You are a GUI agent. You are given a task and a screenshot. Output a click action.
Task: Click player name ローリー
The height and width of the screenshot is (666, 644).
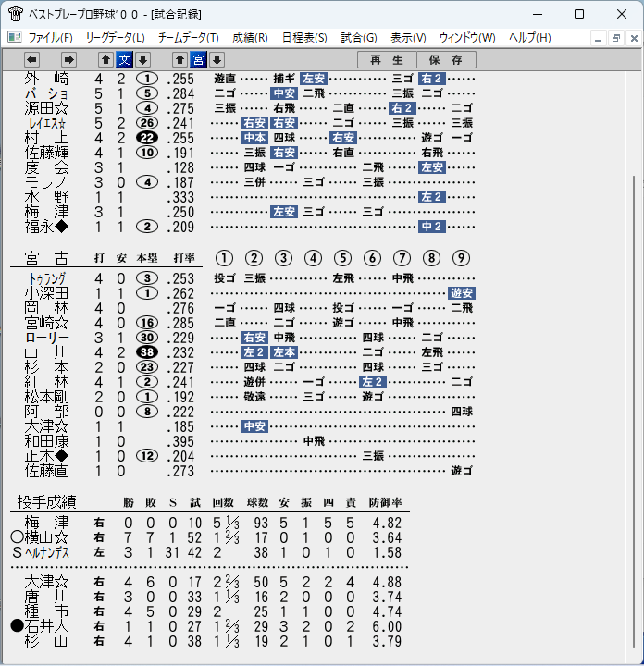[x=47, y=338]
